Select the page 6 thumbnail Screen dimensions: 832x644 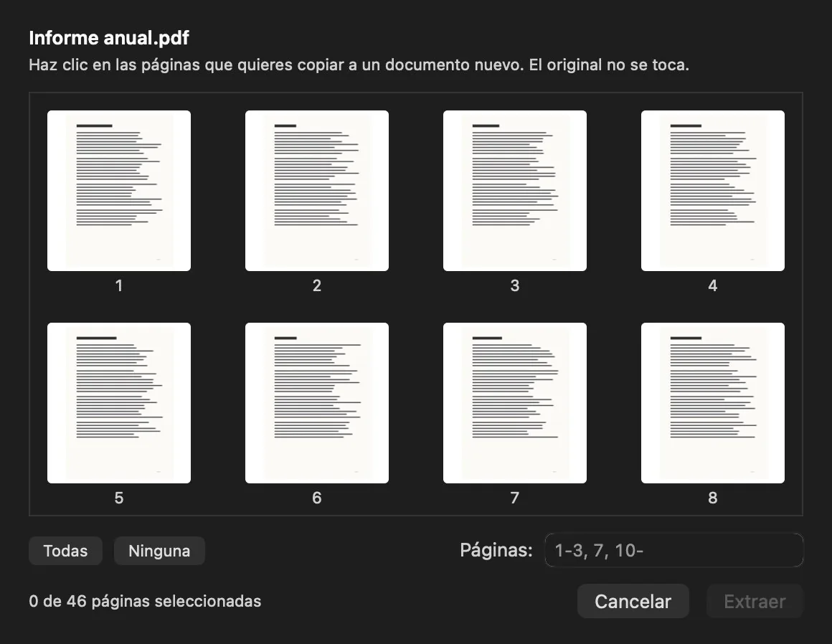[317, 402]
